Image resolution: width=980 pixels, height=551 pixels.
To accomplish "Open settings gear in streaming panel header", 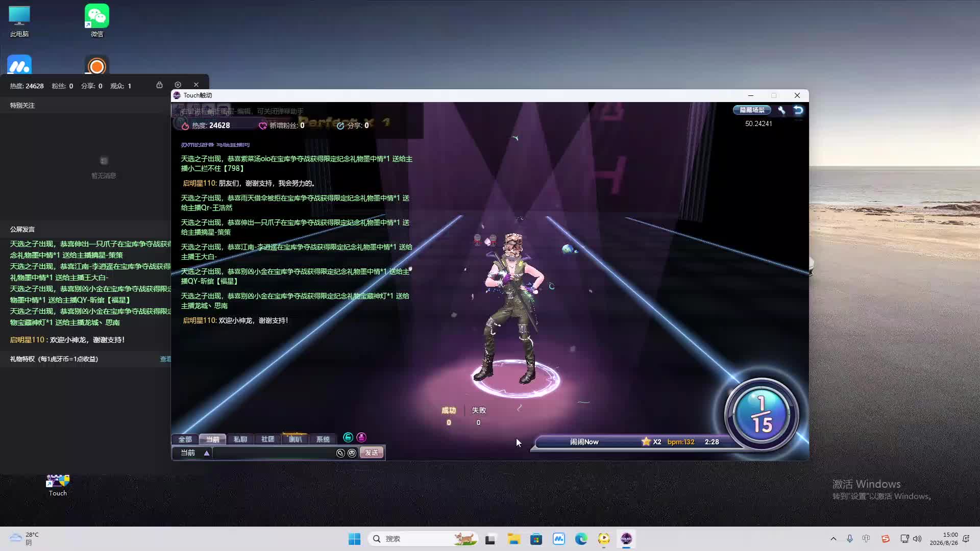I will (x=178, y=85).
